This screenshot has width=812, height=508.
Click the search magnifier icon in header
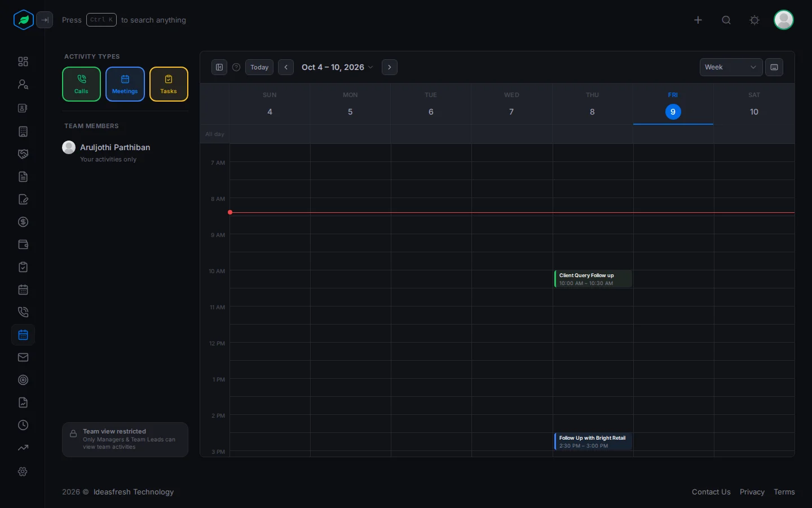pyautogui.click(x=726, y=20)
